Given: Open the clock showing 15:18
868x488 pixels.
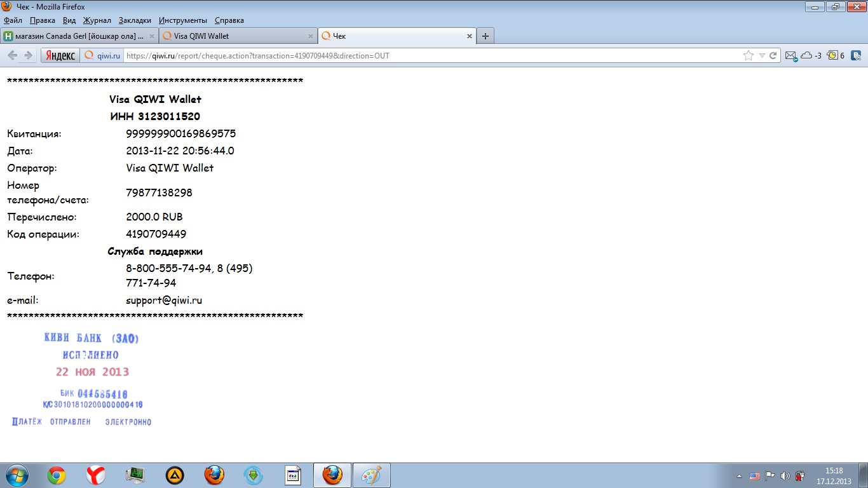Looking at the screenshot, I should (834, 476).
